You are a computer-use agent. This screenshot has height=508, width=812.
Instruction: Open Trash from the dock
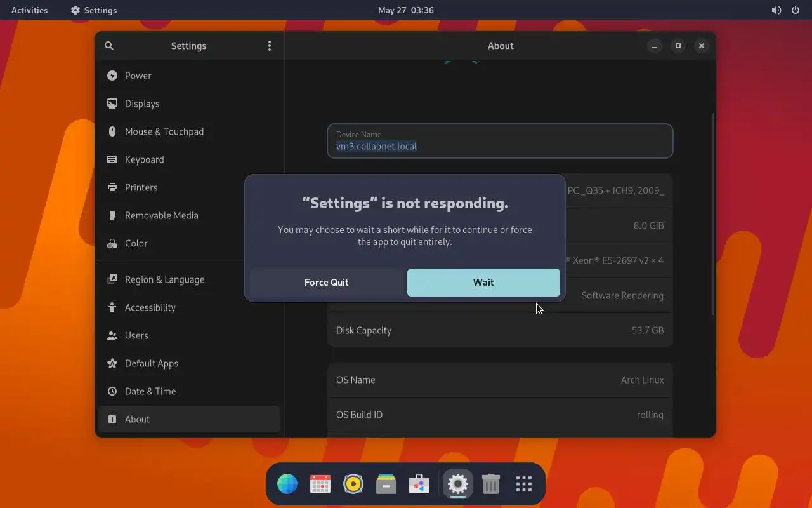pyautogui.click(x=491, y=485)
